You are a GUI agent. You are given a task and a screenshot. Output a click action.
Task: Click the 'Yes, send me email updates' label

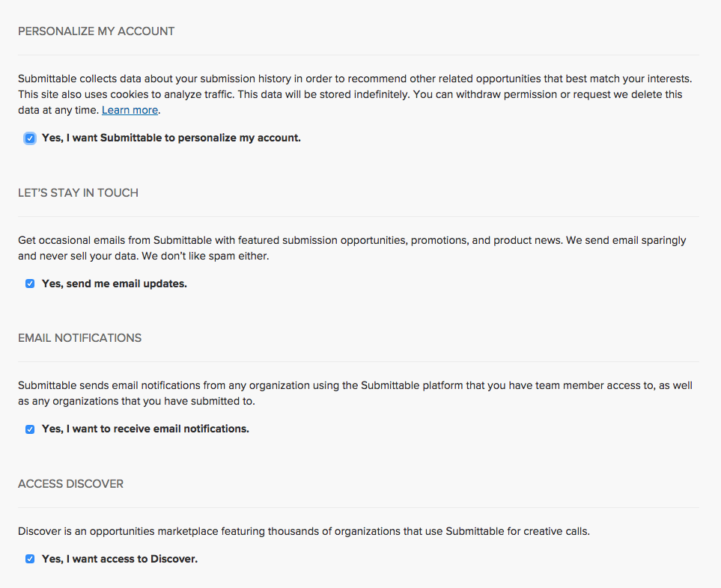(114, 284)
